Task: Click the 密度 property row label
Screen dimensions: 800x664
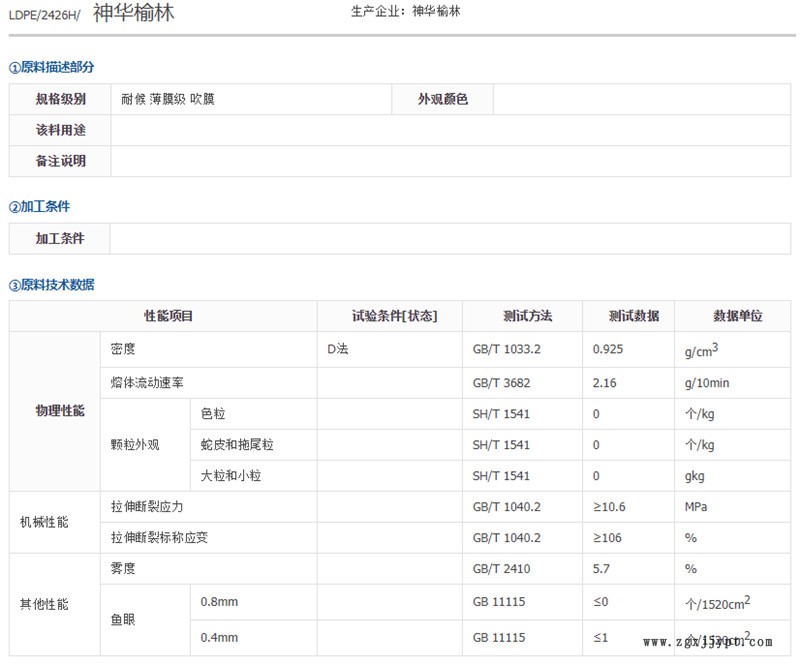Action: [123, 349]
